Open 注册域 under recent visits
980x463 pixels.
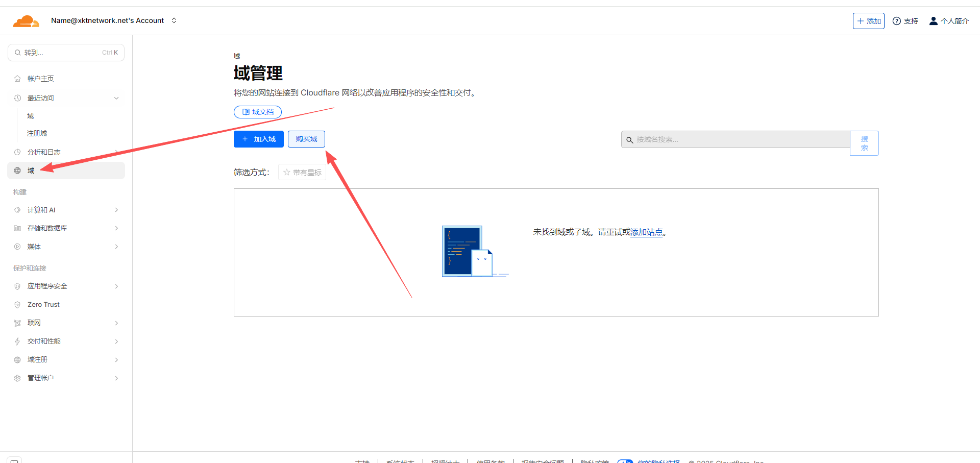click(37, 133)
